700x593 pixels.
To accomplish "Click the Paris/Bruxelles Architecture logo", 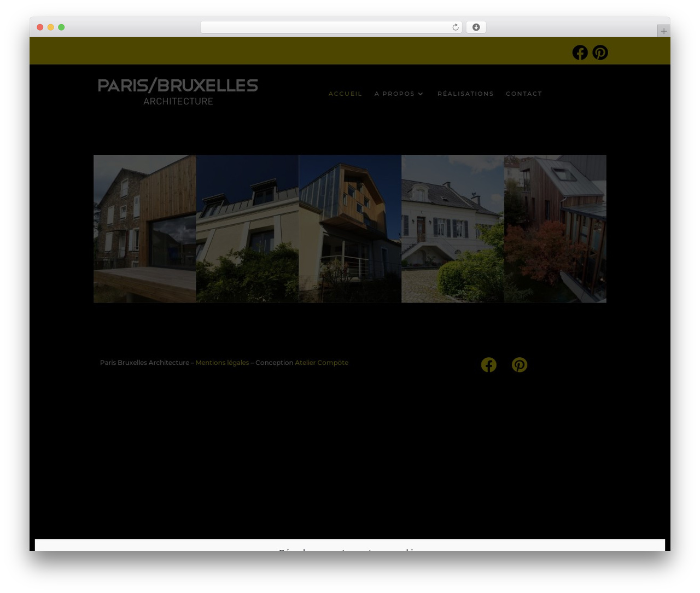I will [178, 91].
